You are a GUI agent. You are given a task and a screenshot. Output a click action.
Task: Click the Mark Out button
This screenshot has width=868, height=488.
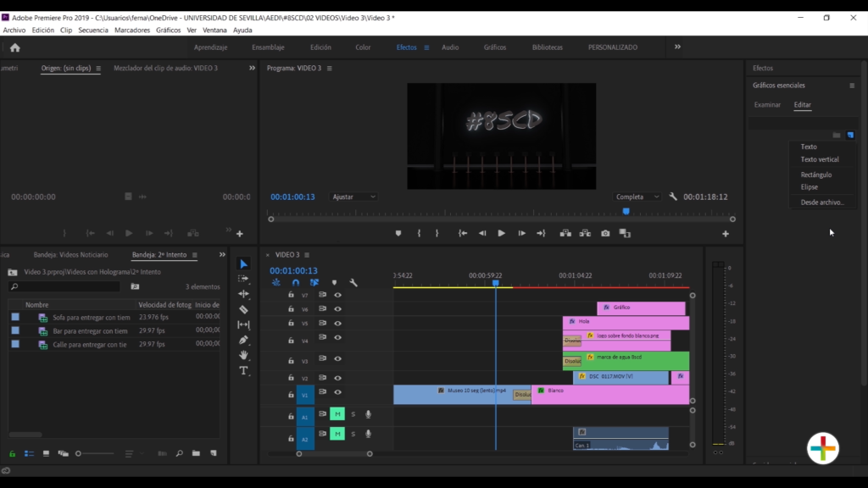click(x=437, y=234)
